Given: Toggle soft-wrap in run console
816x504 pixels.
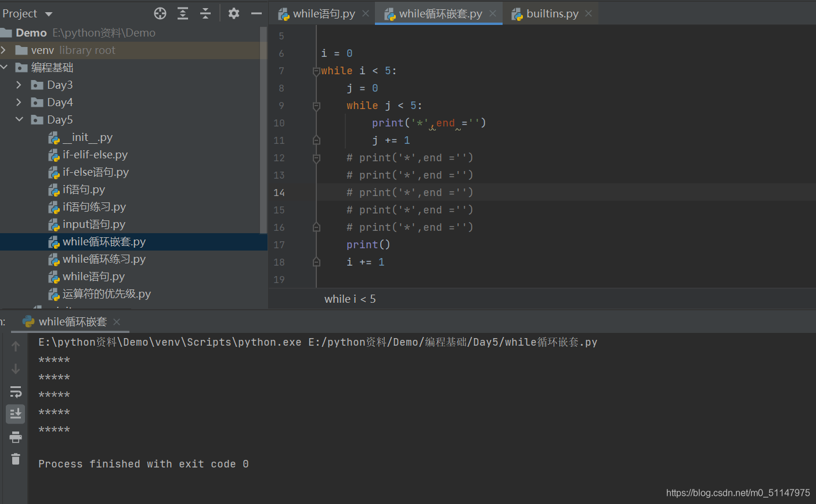Looking at the screenshot, I should click(16, 391).
